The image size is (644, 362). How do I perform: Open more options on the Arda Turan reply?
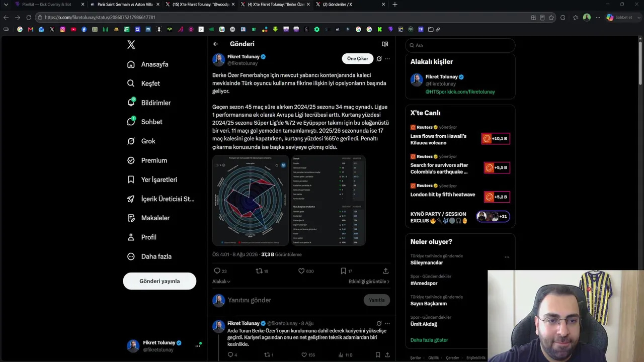tap(387, 323)
